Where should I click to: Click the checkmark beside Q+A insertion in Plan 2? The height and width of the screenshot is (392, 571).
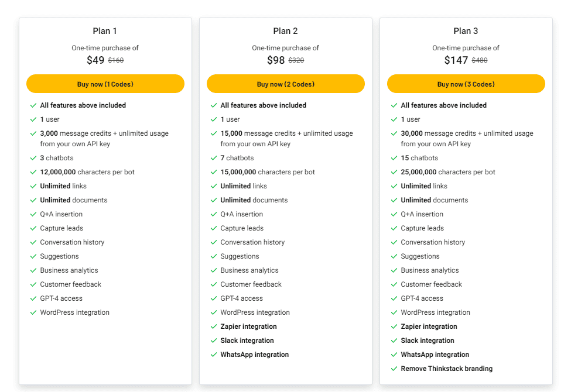[x=214, y=214]
